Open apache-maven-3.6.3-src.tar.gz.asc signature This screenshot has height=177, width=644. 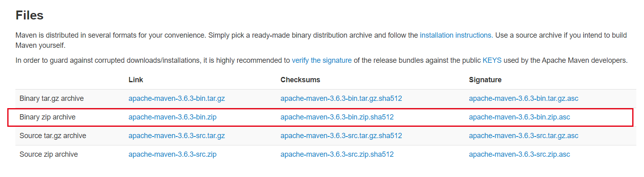[524, 136]
